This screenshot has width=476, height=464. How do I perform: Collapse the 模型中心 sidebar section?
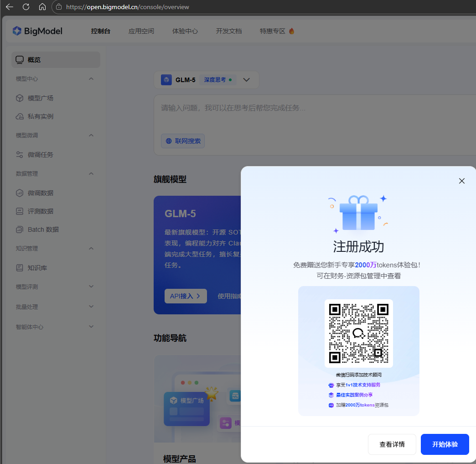pyautogui.click(x=91, y=79)
